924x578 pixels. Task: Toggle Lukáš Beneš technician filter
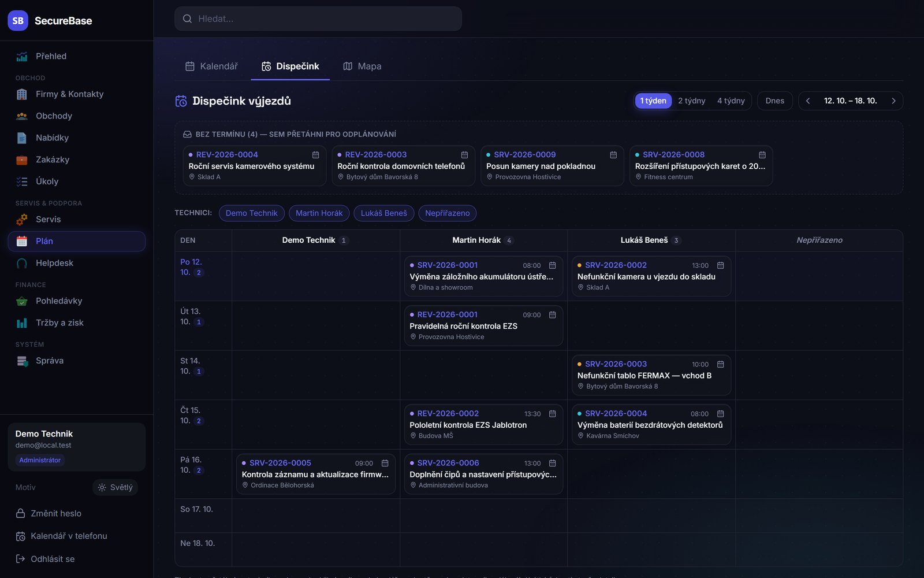384,213
